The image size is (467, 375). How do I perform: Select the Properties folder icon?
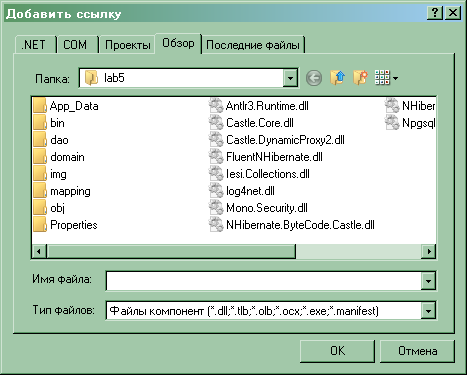click(40, 225)
